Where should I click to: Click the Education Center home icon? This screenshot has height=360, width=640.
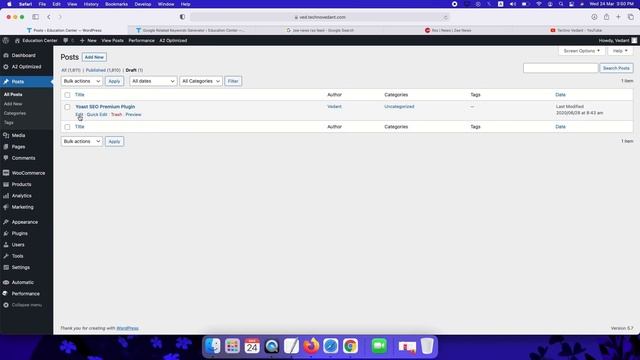(17, 40)
